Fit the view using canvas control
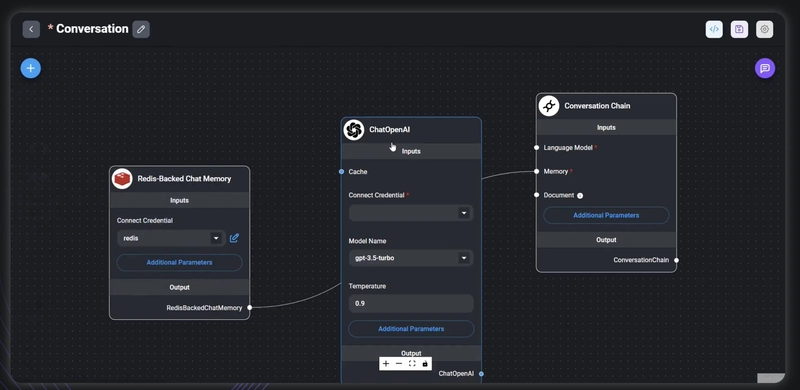Viewport: 800px width, 390px height. click(x=412, y=363)
